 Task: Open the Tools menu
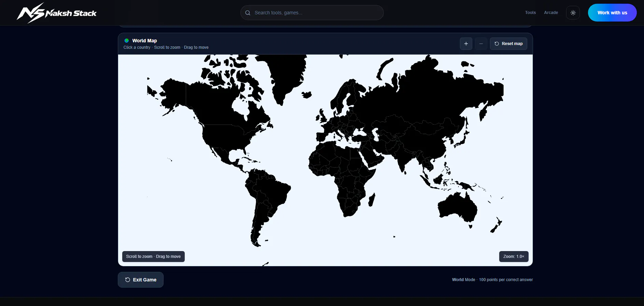point(530,13)
